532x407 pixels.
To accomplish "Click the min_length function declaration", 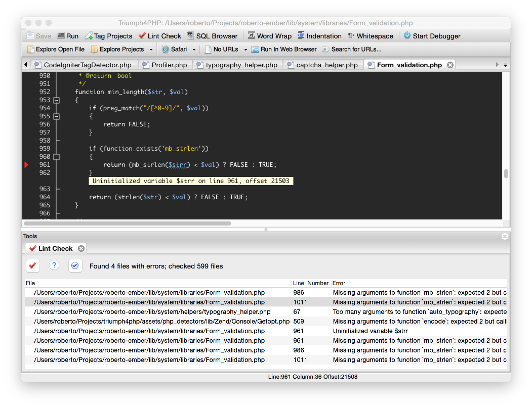I will tap(131, 92).
